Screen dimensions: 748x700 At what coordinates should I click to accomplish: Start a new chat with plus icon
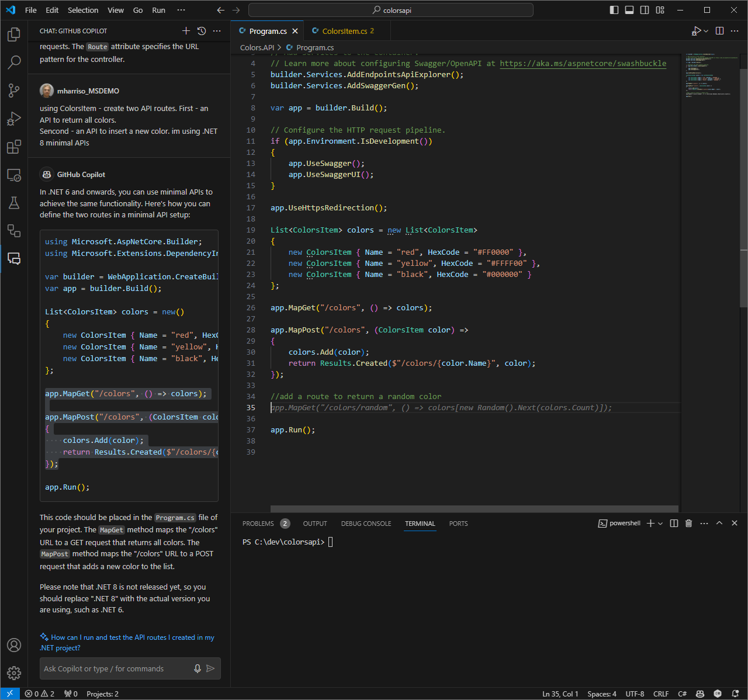pos(186,31)
